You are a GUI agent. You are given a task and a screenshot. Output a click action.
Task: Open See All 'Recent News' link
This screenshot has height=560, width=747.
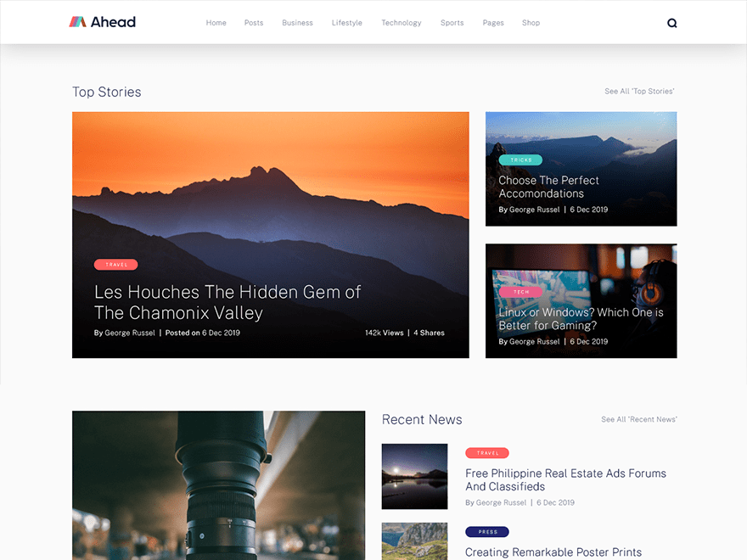639,419
